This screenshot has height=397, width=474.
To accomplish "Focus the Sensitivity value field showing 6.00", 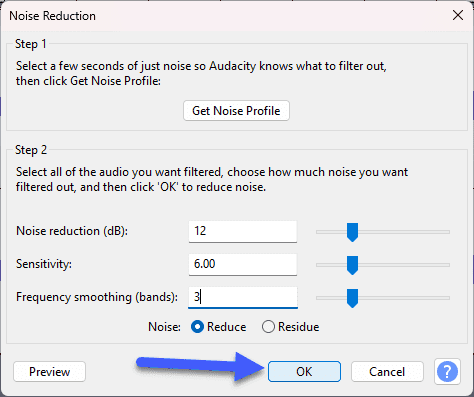I will 243,264.
